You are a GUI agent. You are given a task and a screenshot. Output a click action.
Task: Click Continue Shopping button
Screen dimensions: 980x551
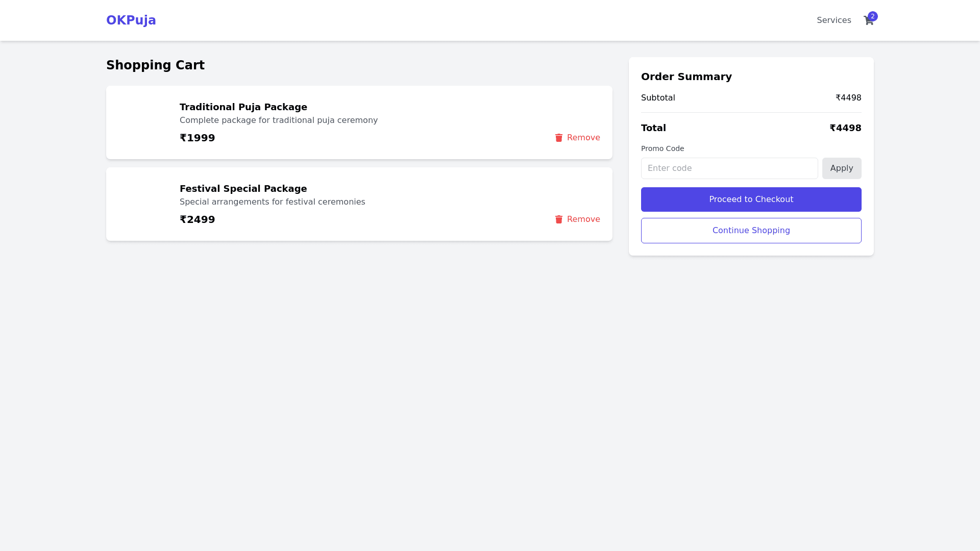[x=751, y=231]
